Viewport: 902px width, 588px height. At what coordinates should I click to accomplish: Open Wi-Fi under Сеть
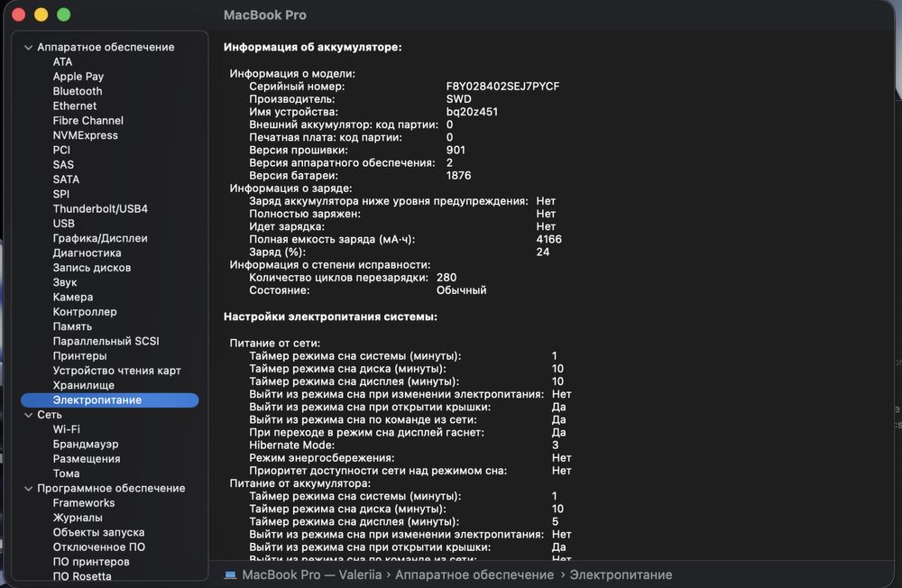66,429
